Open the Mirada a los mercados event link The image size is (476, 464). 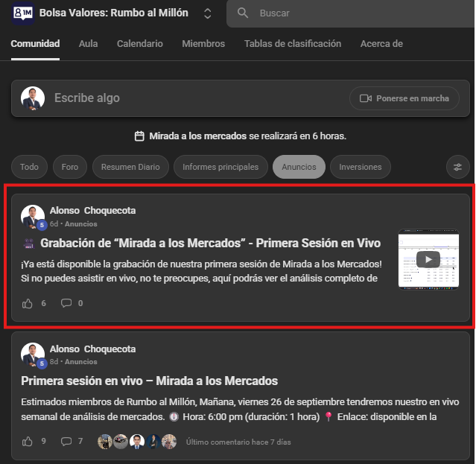coord(197,136)
